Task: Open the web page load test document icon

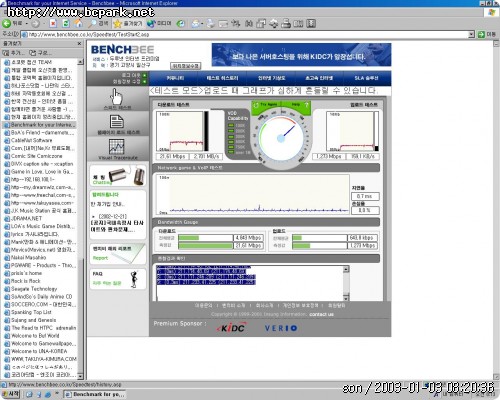Action: click(x=117, y=121)
